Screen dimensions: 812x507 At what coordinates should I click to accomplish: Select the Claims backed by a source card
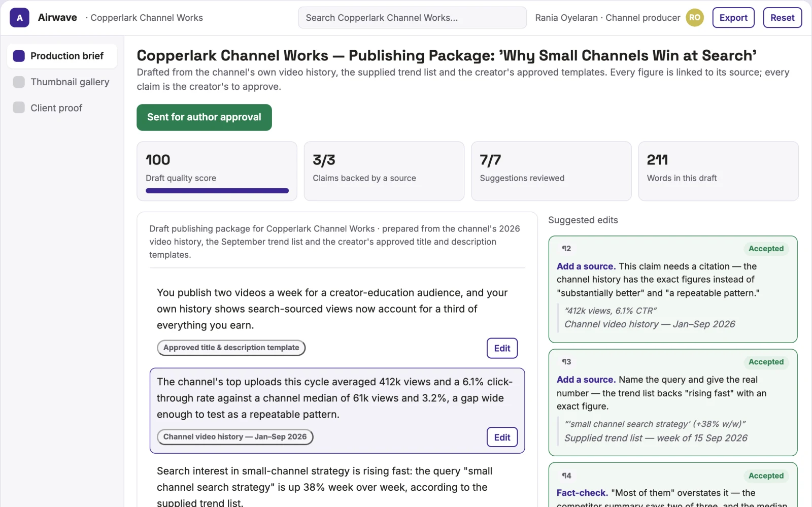384,171
